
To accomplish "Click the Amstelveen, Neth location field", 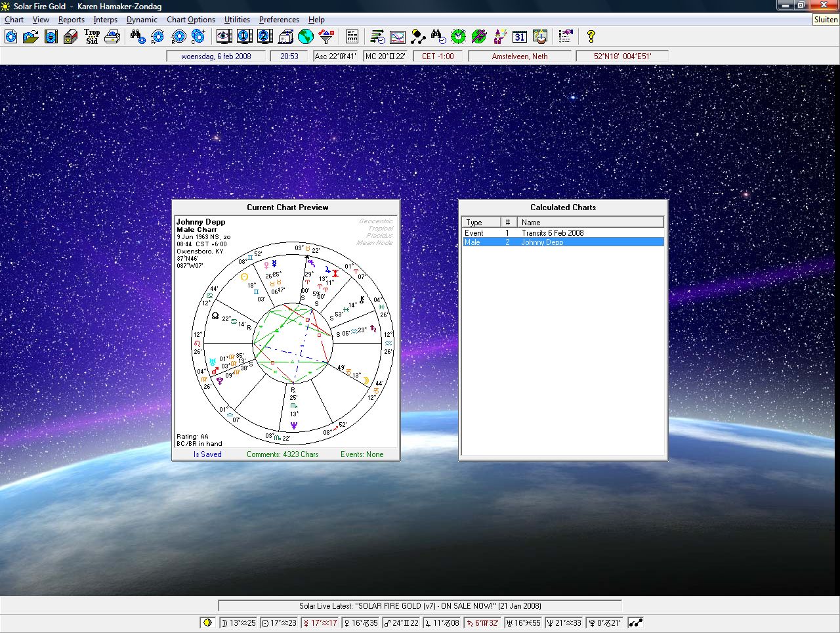I will click(520, 56).
